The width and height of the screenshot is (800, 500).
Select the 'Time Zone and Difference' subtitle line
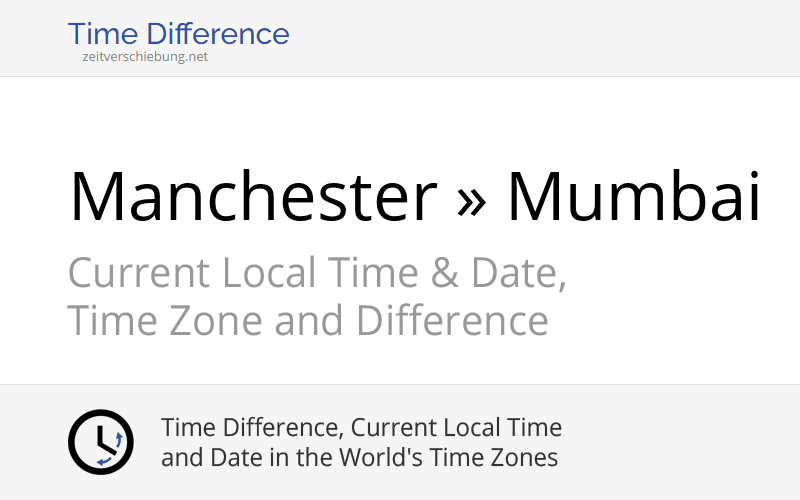point(307,322)
